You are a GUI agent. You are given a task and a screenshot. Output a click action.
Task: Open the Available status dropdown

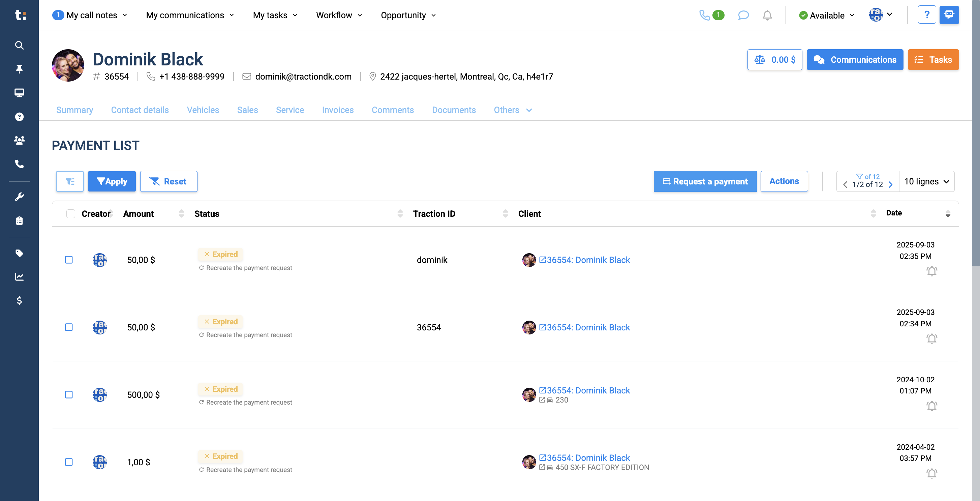point(826,15)
